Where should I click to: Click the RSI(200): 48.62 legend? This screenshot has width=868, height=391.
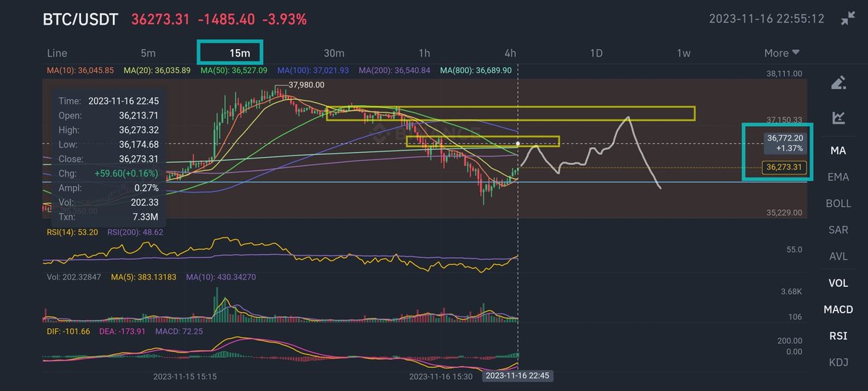coord(137,232)
